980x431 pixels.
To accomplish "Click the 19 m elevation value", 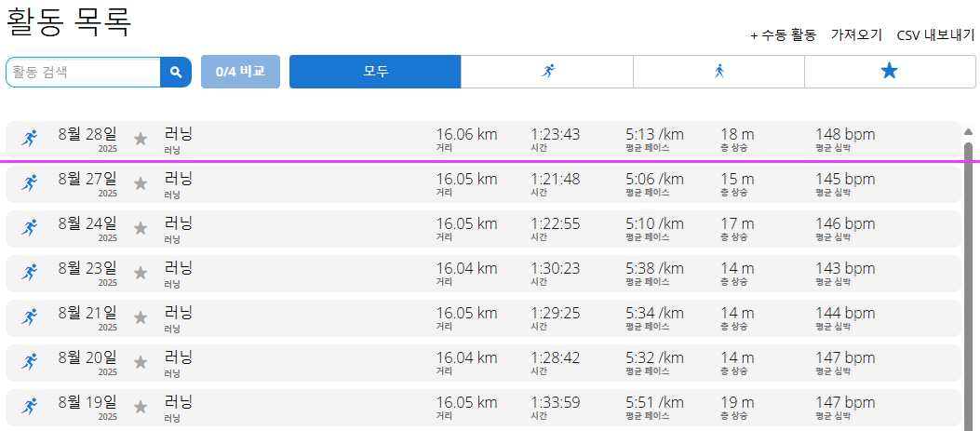I will pos(737,403).
